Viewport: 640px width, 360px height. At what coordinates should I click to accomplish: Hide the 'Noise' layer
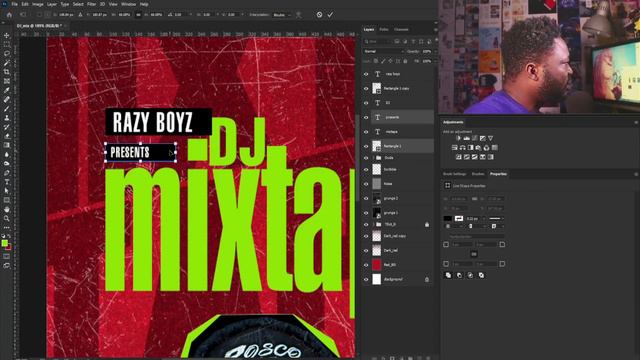366,184
